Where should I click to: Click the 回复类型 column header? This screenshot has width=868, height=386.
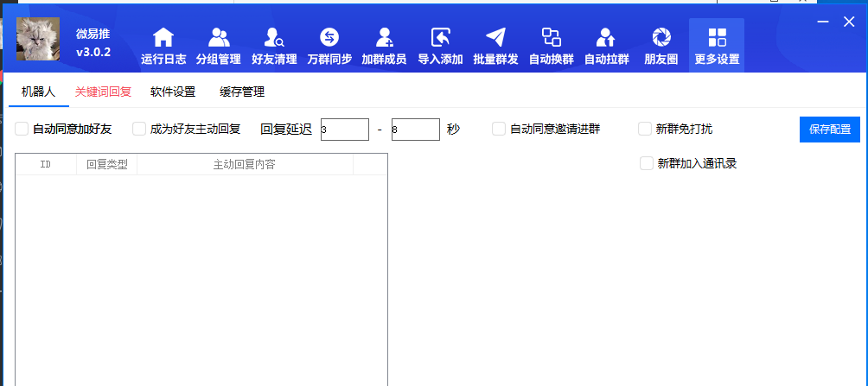107,164
